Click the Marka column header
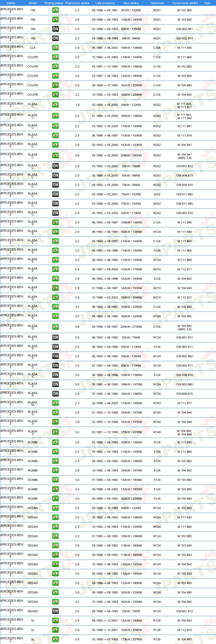 pos(11,3)
